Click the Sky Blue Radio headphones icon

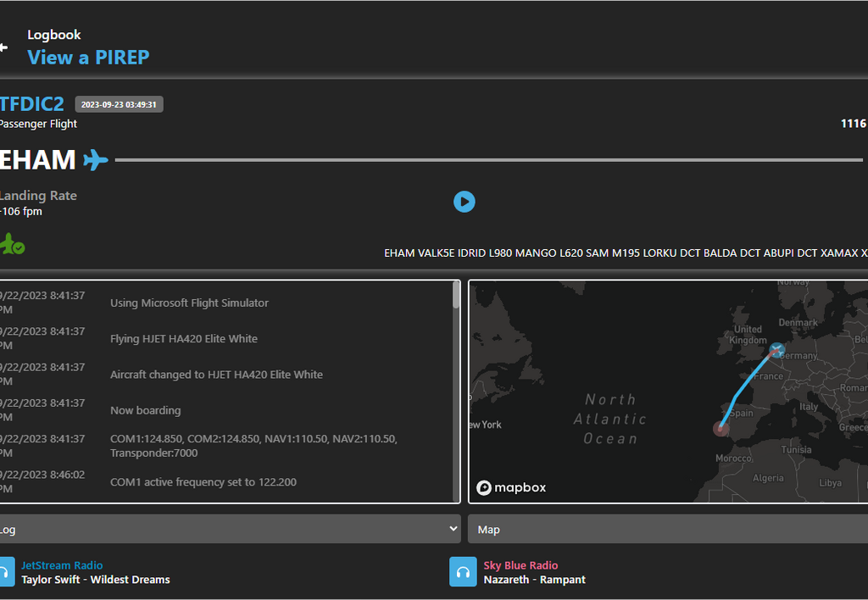point(463,572)
